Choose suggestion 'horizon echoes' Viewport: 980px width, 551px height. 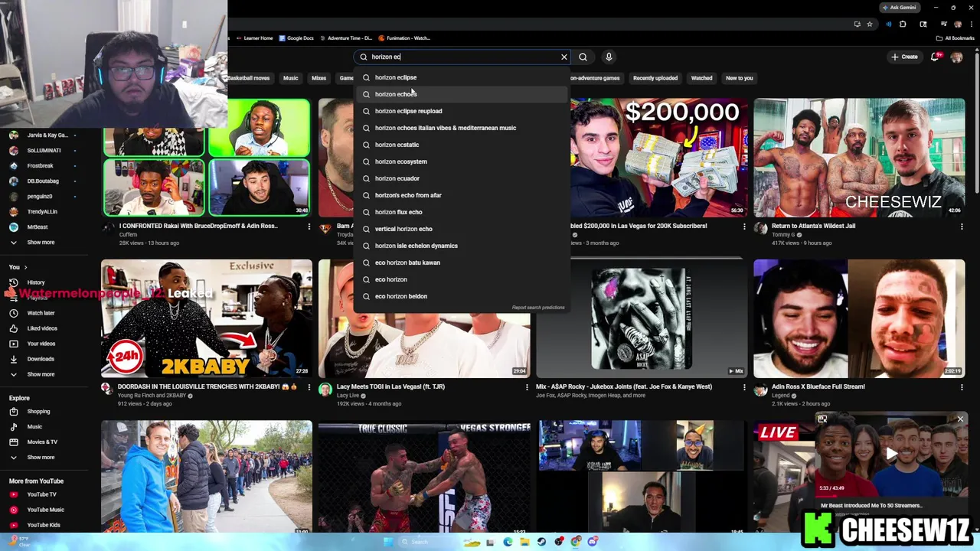pyautogui.click(x=462, y=94)
